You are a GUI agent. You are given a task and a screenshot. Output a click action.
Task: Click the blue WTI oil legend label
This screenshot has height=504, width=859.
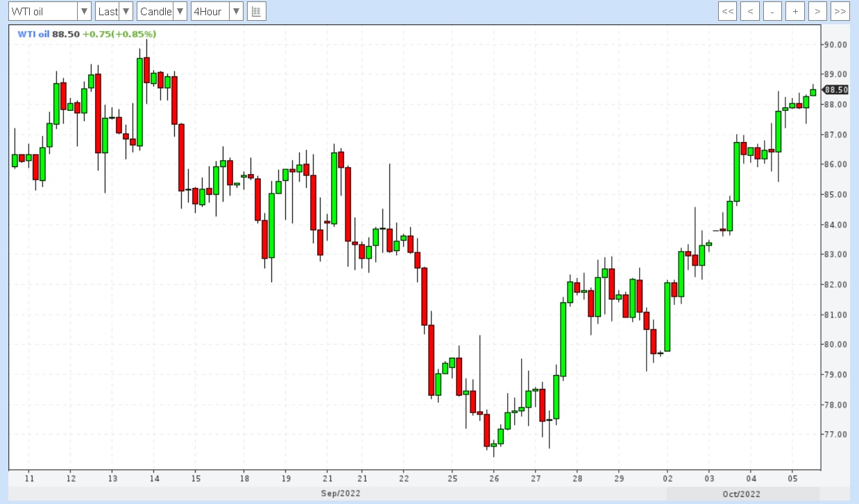[x=33, y=34]
